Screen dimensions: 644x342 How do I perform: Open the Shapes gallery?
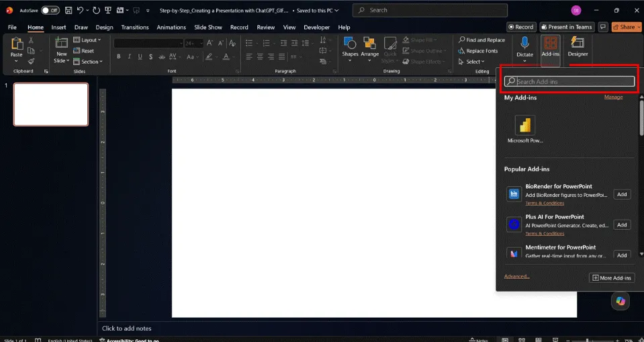(x=350, y=49)
